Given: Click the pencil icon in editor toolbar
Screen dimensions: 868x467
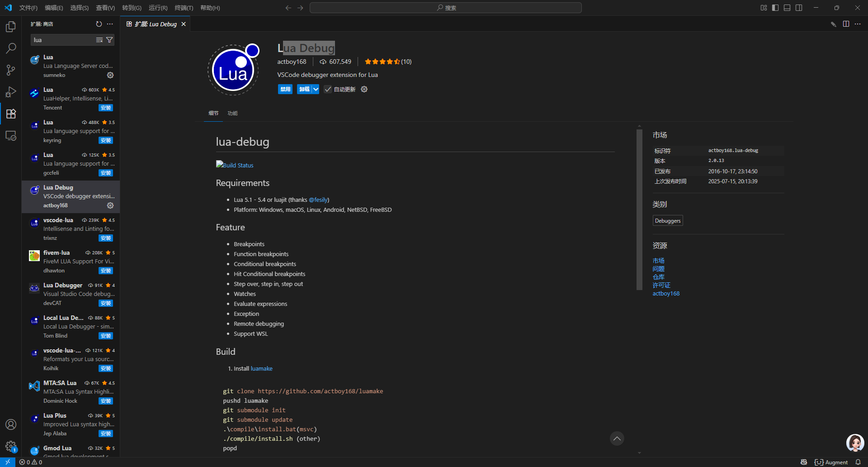Looking at the screenshot, I should pos(834,24).
